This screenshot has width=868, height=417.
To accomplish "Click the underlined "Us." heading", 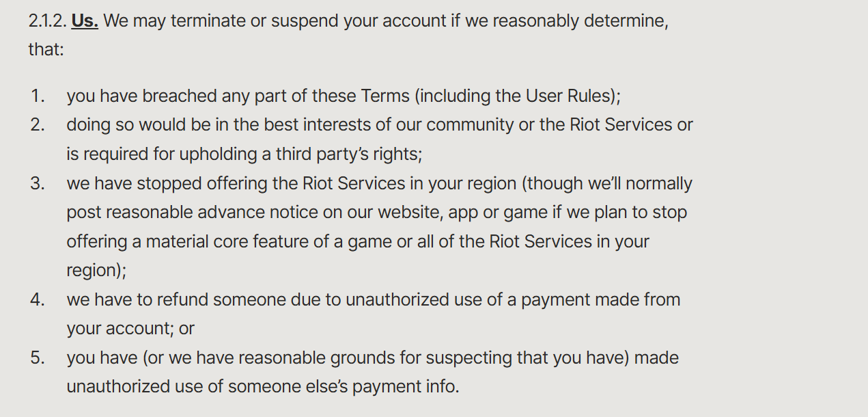I will [x=85, y=21].
